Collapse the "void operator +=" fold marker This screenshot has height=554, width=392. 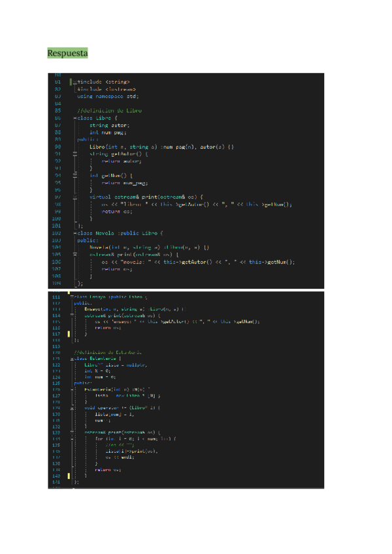[72, 408]
